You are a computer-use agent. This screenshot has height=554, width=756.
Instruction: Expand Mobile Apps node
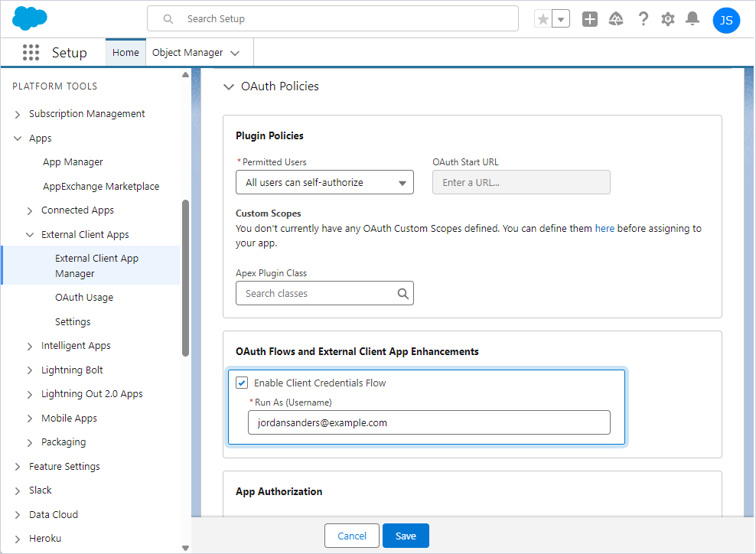tap(30, 419)
